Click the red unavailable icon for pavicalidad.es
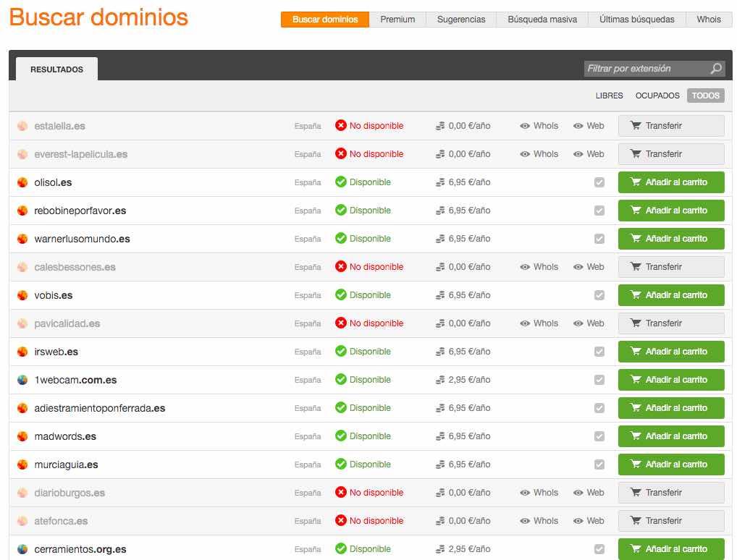This screenshot has height=560, width=737. click(x=341, y=323)
